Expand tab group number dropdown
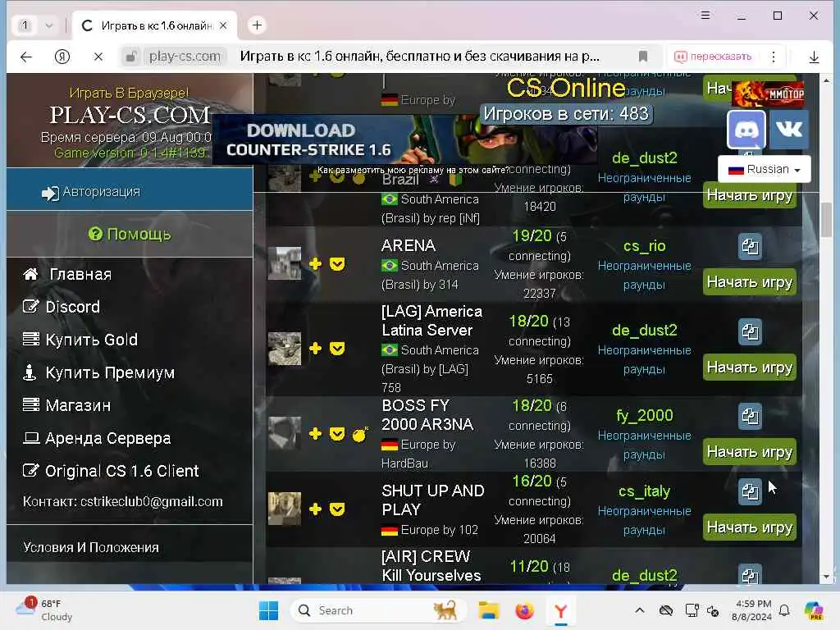840x630 pixels. coord(49,25)
